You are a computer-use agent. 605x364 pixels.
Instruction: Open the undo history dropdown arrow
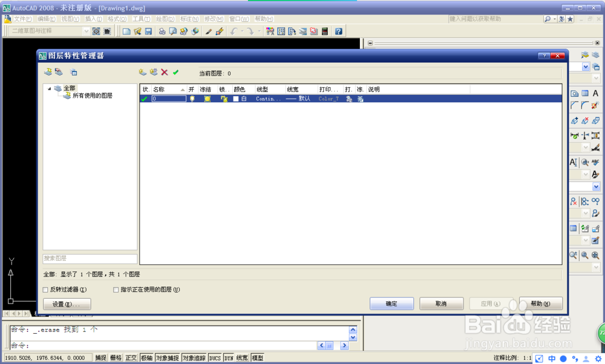click(242, 31)
